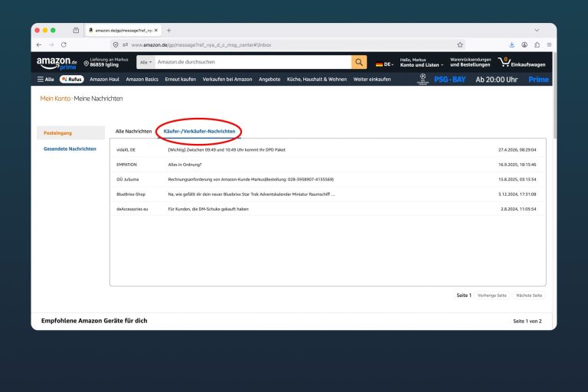Click the page vertical scrollbar
Image resolution: width=588 pixels, height=392 pixels.
pos(554,96)
